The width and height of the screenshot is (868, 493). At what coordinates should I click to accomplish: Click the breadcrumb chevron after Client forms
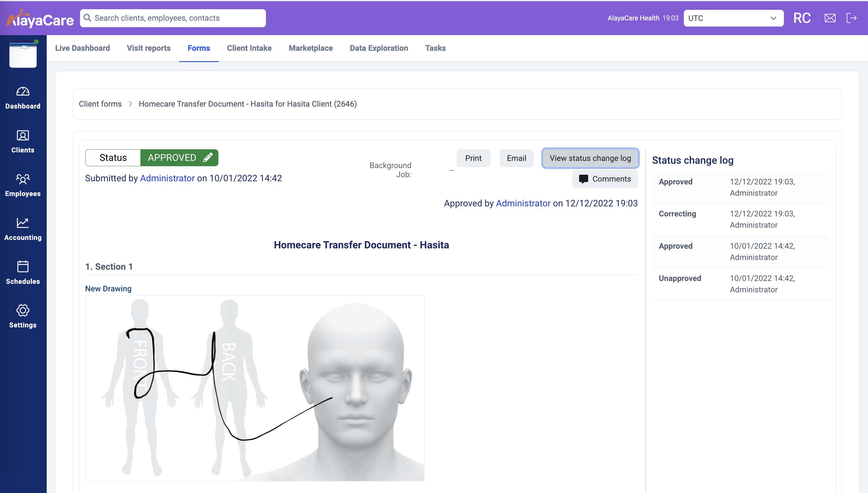tap(130, 104)
